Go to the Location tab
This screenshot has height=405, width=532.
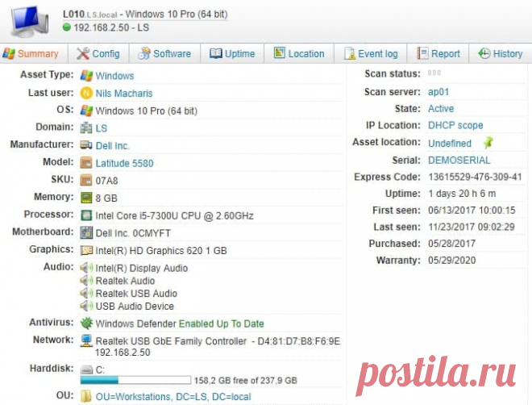pyautogui.click(x=299, y=53)
